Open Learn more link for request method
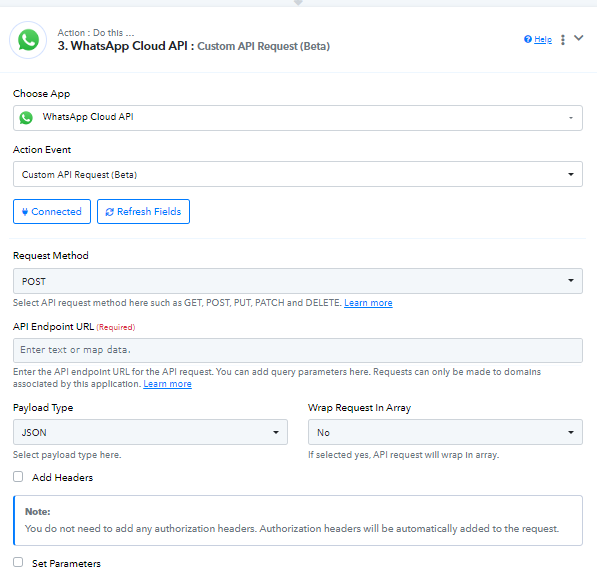597x567 pixels. pyautogui.click(x=368, y=303)
